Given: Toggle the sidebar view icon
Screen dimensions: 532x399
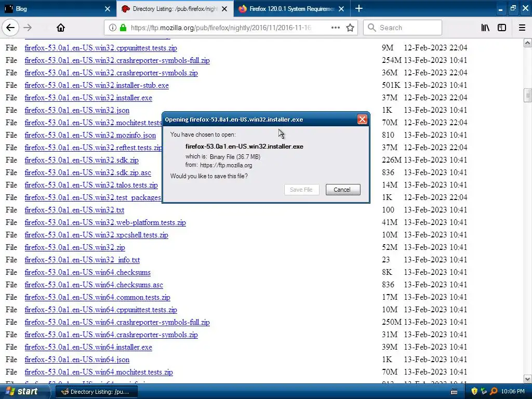Looking at the screenshot, I should pyautogui.click(x=502, y=28).
